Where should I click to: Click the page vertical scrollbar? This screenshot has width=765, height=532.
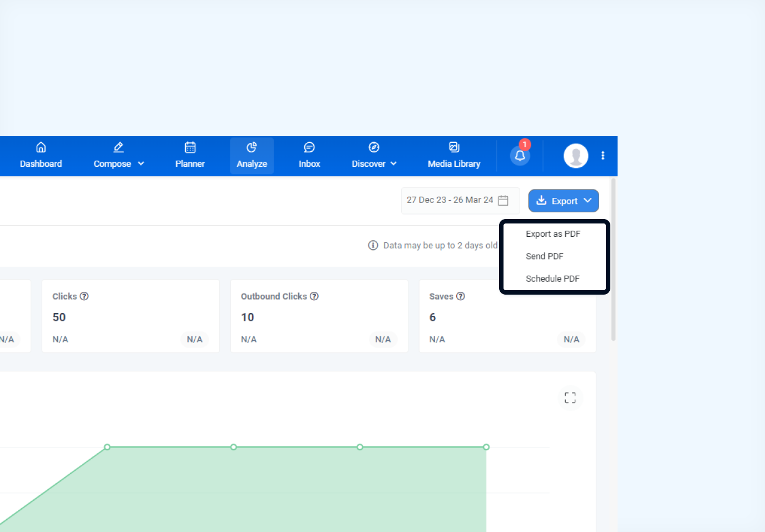614,259
